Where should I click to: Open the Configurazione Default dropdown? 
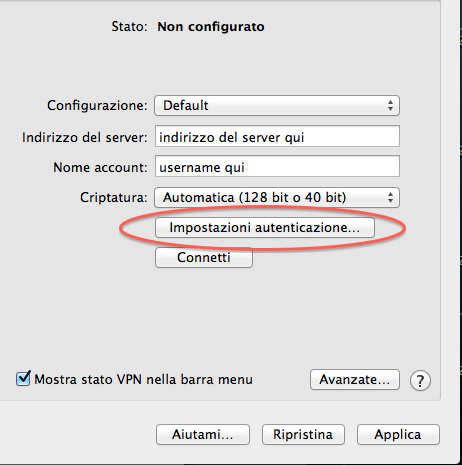pyautogui.click(x=277, y=106)
